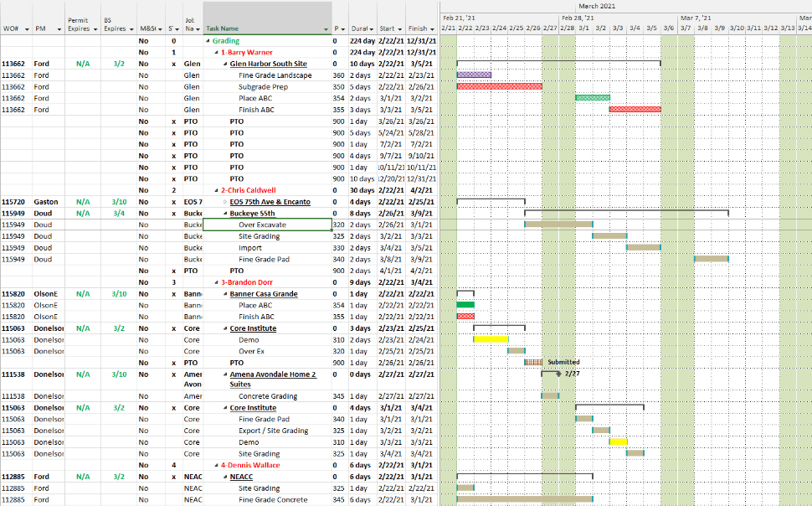
Task: Select the long Fine Grade Concrete Gantt bar
Action: pyautogui.click(x=525, y=499)
